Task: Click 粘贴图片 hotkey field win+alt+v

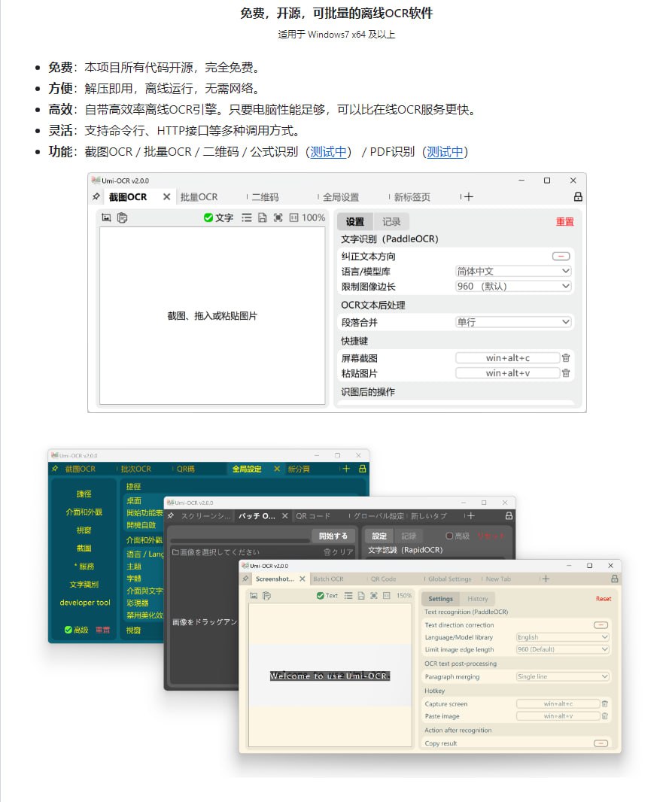Action: point(508,373)
